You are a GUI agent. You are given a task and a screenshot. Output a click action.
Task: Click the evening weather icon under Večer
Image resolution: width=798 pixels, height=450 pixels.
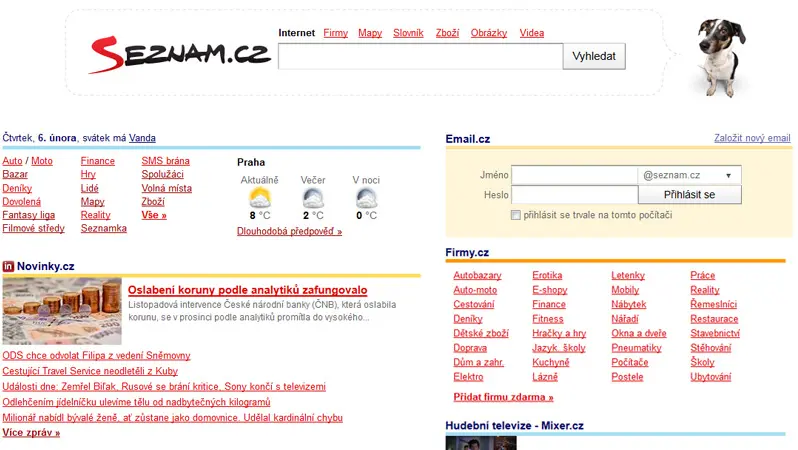(313, 198)
